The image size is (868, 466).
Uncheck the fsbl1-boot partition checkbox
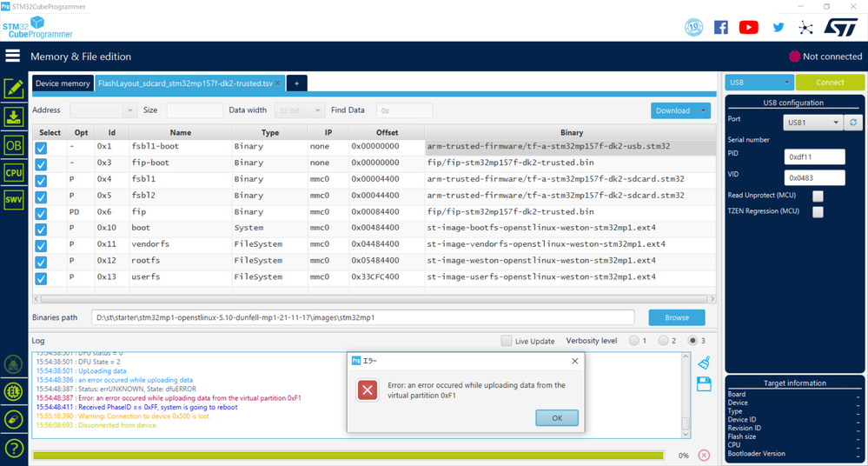coord(41,148)
